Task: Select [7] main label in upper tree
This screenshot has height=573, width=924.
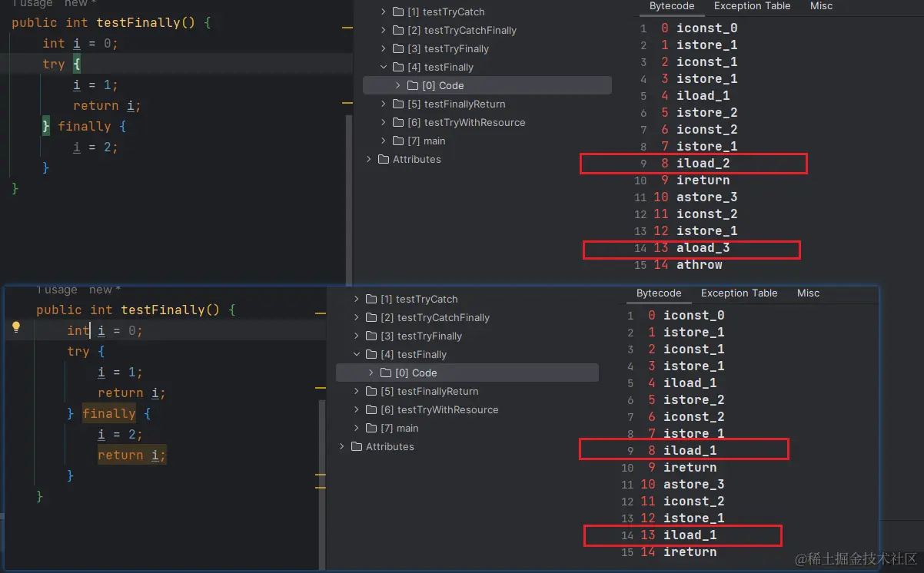Action: pyautogui.click(x=427, y=141)
